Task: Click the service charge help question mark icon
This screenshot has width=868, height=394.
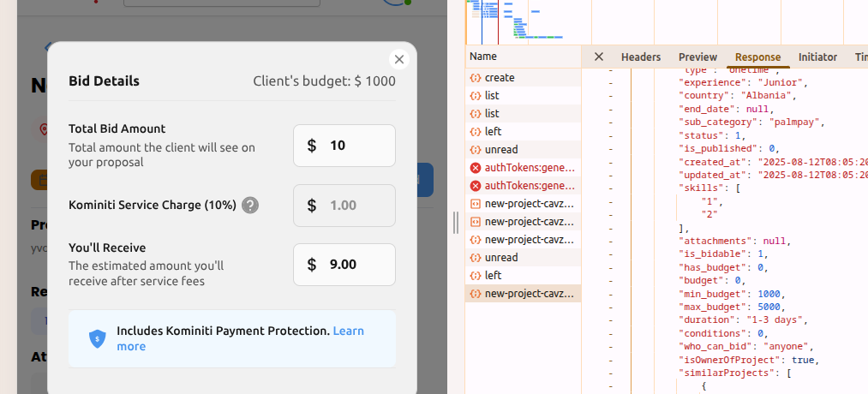Action: coord(250,206)
